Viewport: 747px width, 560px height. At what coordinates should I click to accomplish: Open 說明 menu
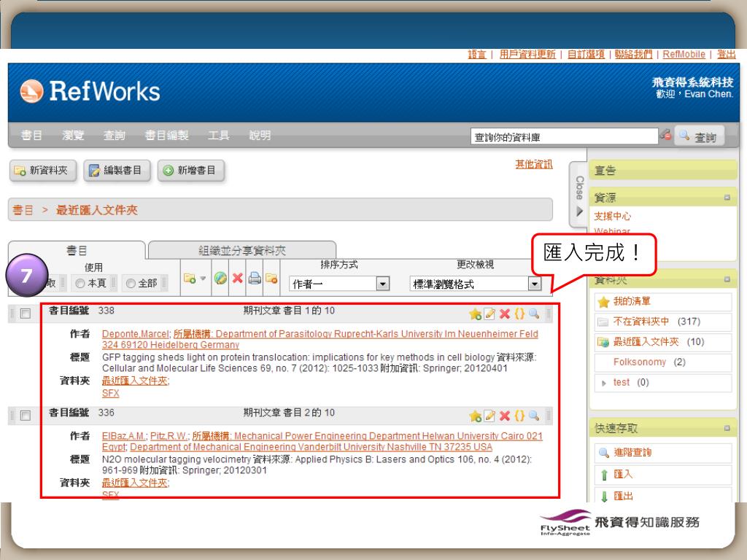point(260,135)
